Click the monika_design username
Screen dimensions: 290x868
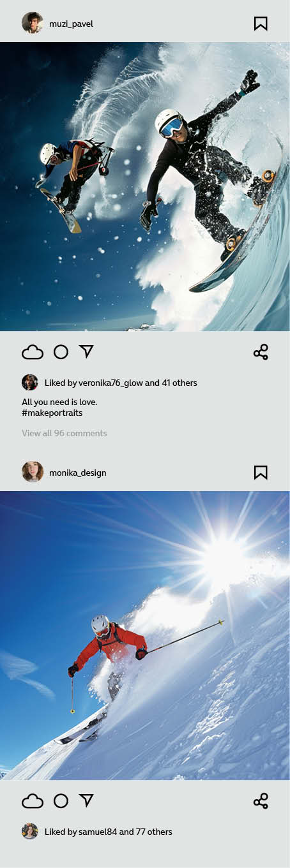coord(78,473)
